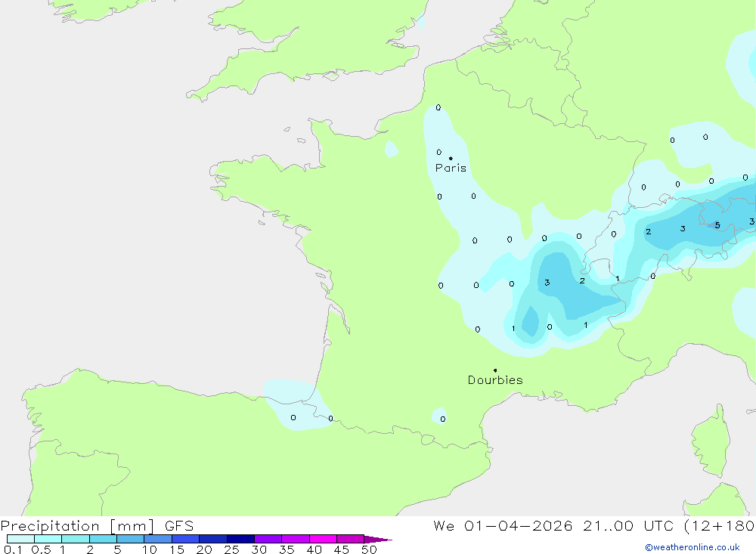The image size is (756, 554).
Task: Click the '0.1' legend scale label
Action: (x=13, y=549)
